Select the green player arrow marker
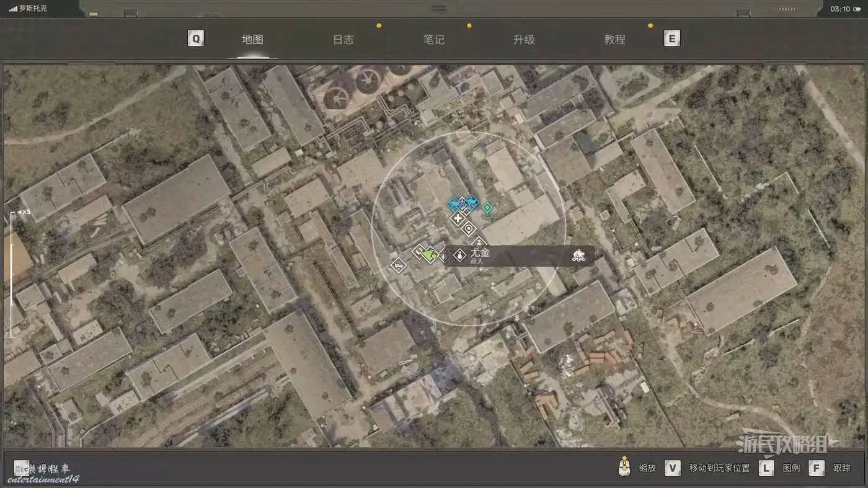868x488 pixels. [430, 254]
